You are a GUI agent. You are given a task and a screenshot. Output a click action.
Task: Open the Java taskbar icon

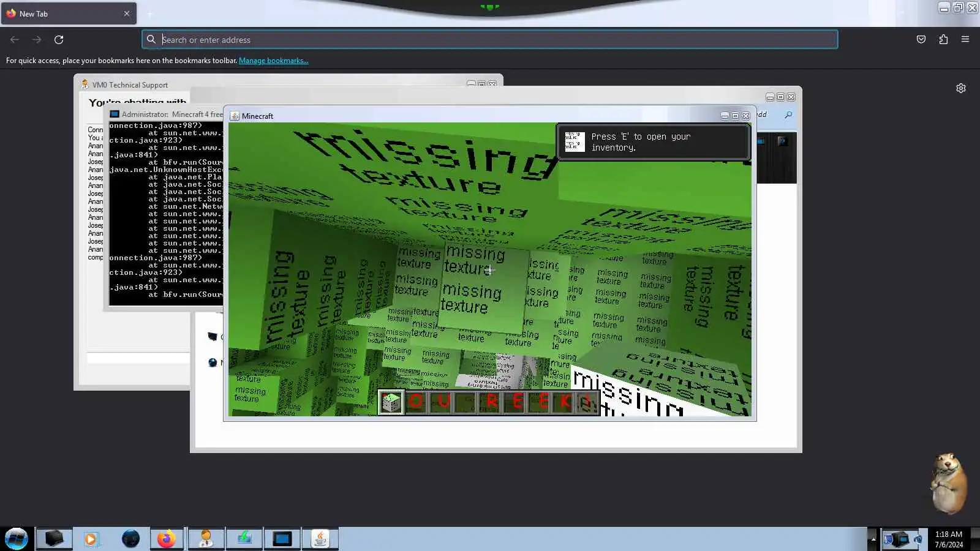pyautogui.click(x=320, y=539)
